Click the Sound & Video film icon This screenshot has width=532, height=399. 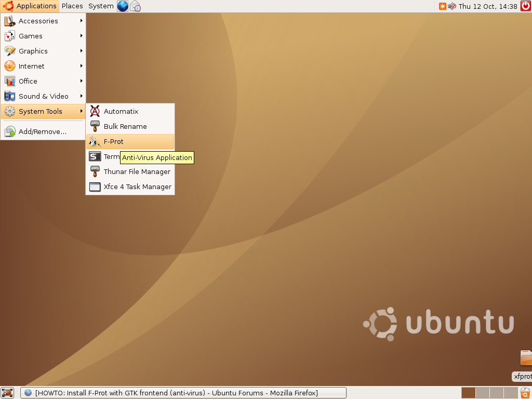[x=10, y=96]
